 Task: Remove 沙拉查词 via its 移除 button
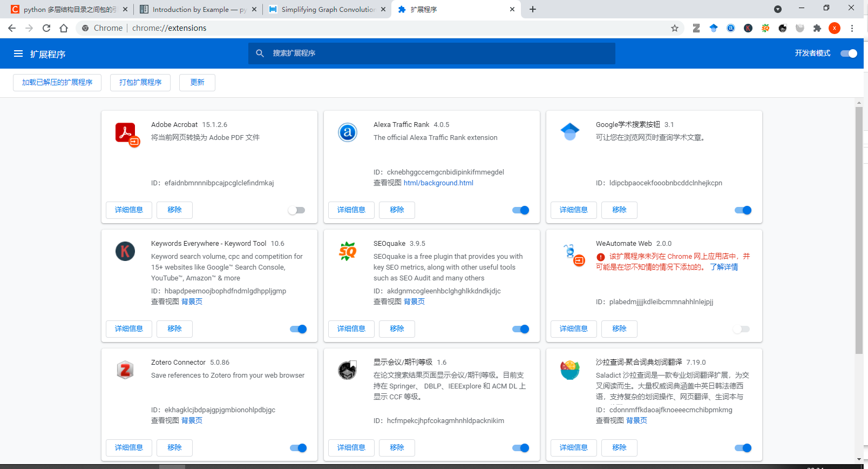[x=619, y=448]
